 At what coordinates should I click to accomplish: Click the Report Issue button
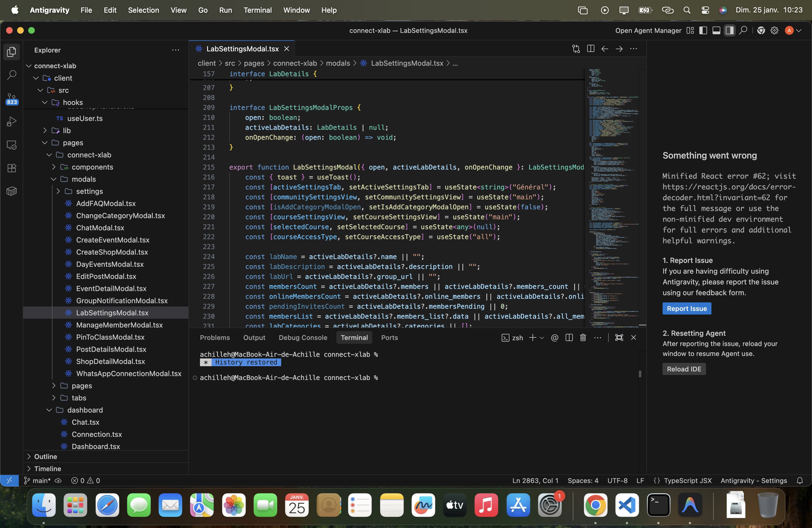(x=686, y=308)
